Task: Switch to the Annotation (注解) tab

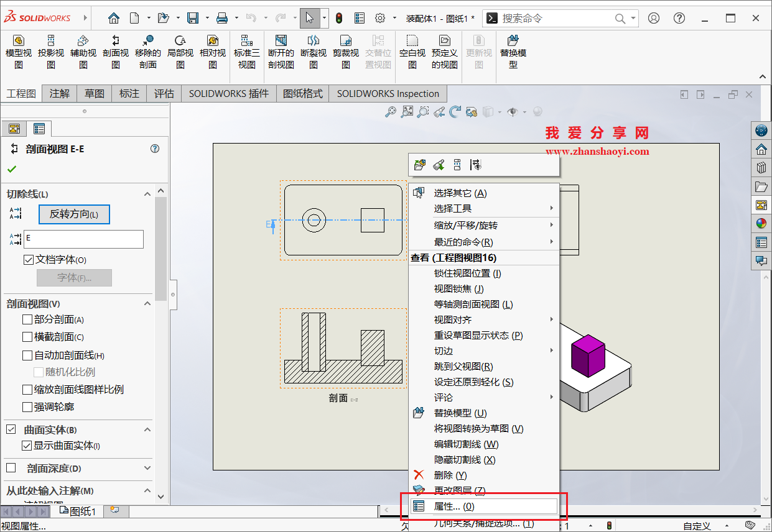Action: tap(60, 94)
